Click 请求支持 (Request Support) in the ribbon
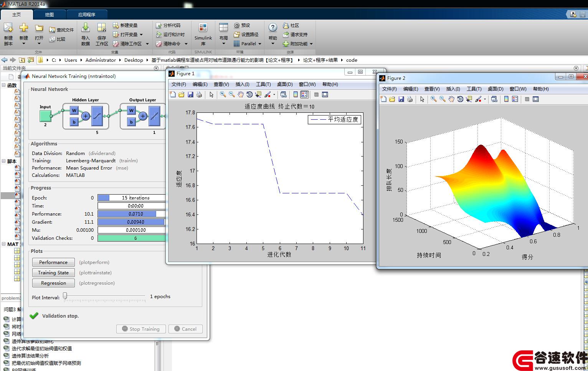 [x=295, y=35]
